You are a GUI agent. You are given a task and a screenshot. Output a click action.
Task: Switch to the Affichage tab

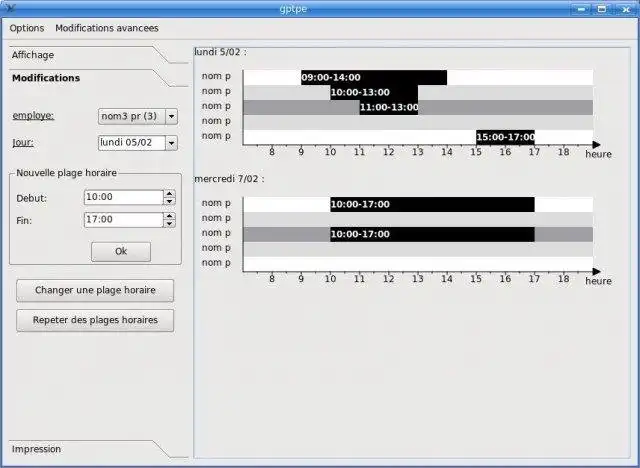[33, 55]
